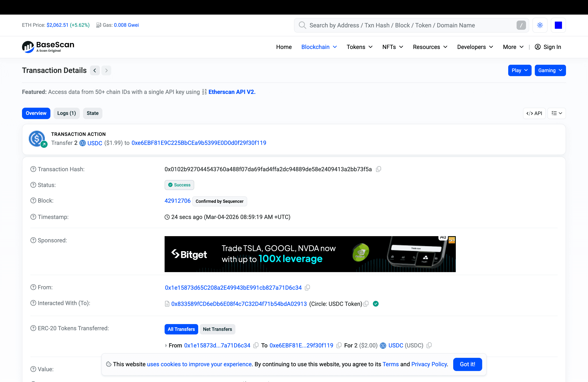Dismiss cookies notice with Got it button
The height and width of the screenshot is (382, 588).
pyautogui.click(x=467, y=364)
